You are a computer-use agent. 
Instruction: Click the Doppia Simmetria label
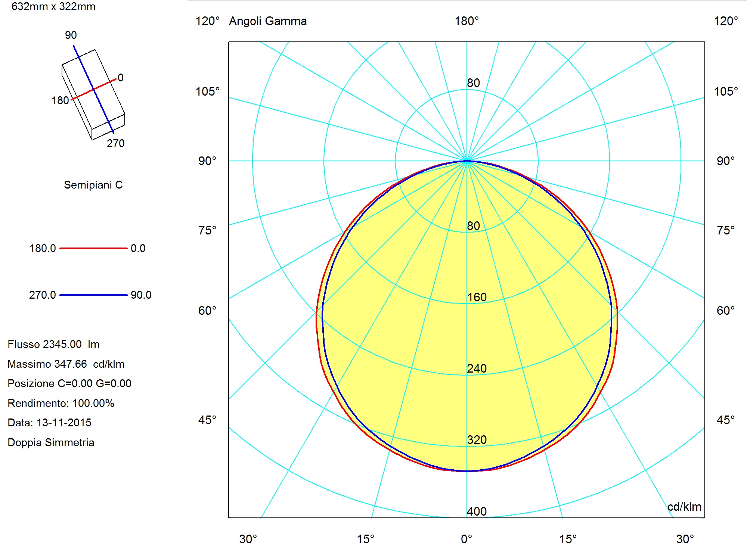pyautogui.click(x=51, y=443)
